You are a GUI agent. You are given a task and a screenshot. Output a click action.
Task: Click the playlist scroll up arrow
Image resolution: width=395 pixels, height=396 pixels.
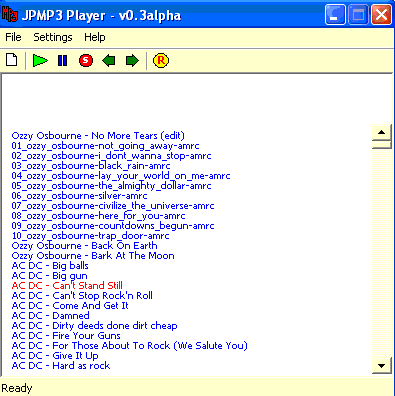[382, 133]
